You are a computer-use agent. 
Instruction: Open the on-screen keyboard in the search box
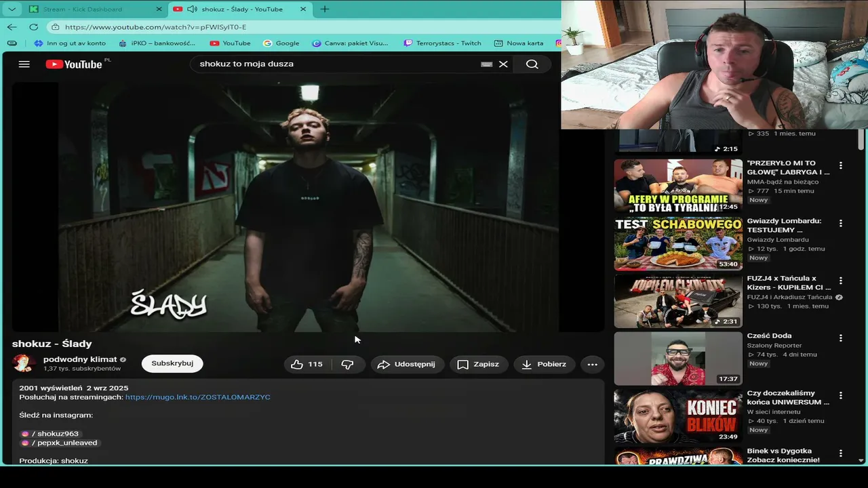pos(486,64)
